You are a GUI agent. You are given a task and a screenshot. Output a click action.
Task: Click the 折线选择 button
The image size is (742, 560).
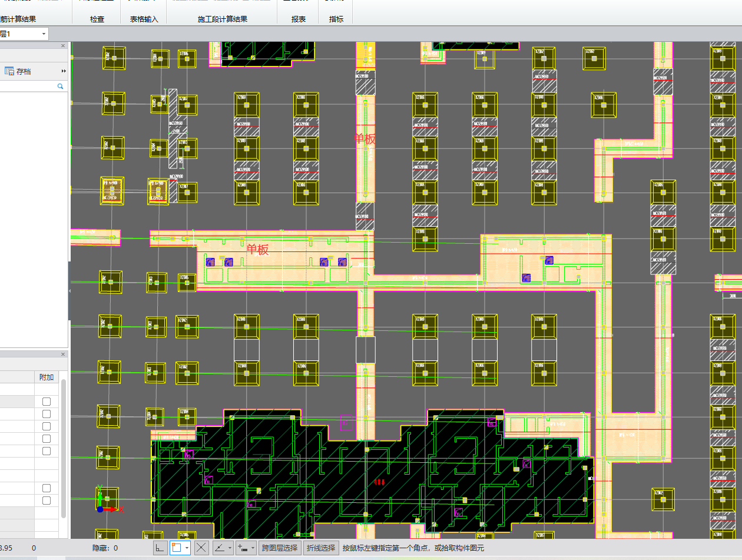(x=321, y=548)
